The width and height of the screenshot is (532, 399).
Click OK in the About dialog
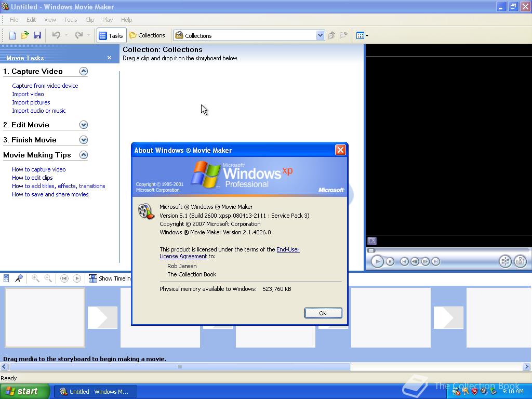tap(323, 313)
